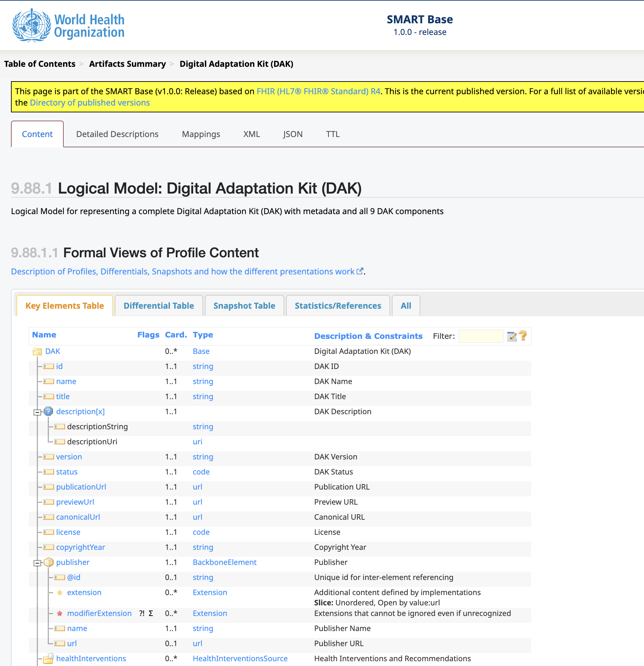Go to Table of Contents breadcrumb
Image resolution: width=644 pixels, height=666 pixels.
(40, 64)
